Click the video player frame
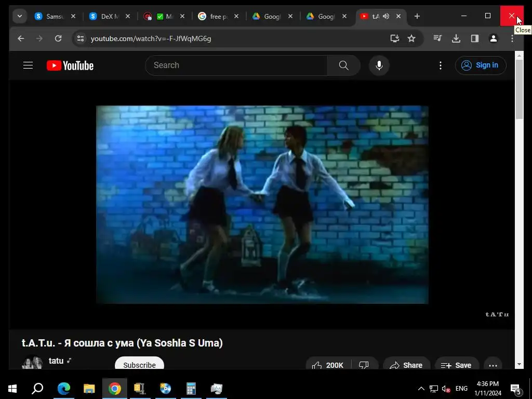The height and width of the screenshot is (399, 532). (x=262, y=204)
